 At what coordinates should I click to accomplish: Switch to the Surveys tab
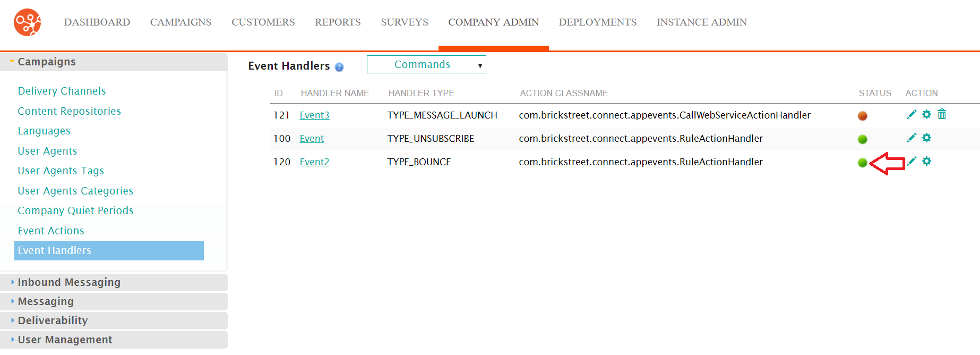point(405,22)
